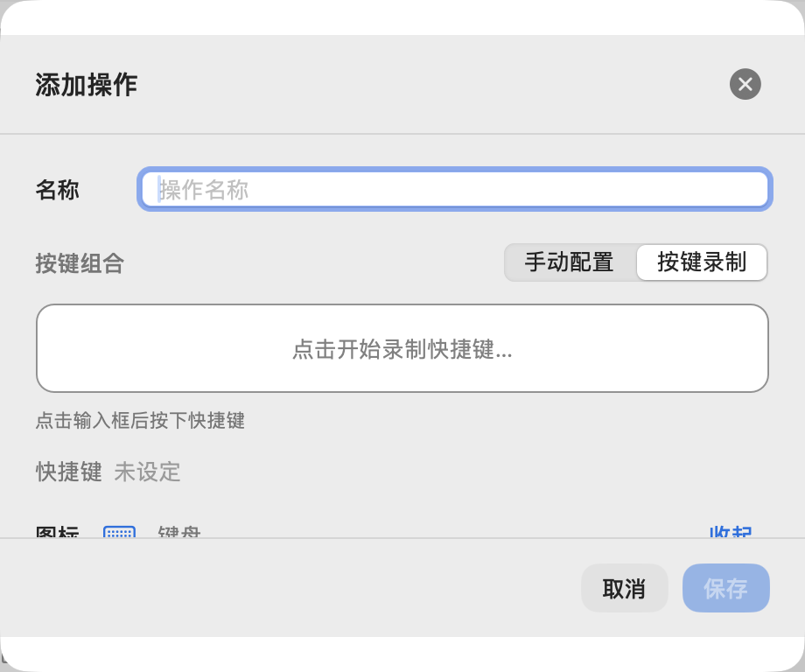Click the 收起 collapse link
Image resolution: width=805 pixels, height=672 pixels.
(x=731, y=532)
